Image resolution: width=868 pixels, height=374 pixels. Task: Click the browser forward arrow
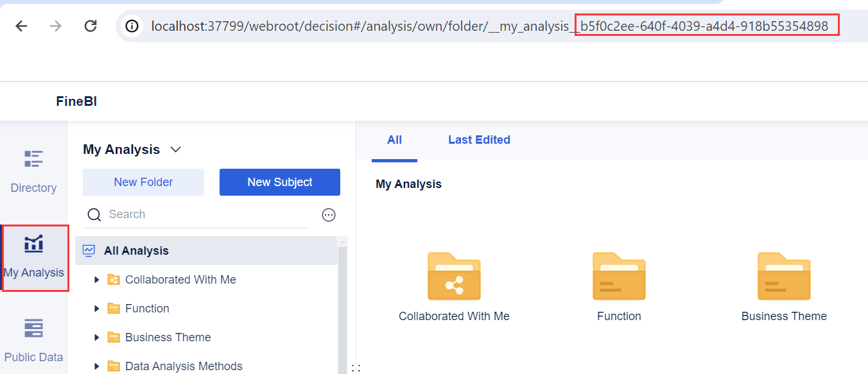coord(56,26)
